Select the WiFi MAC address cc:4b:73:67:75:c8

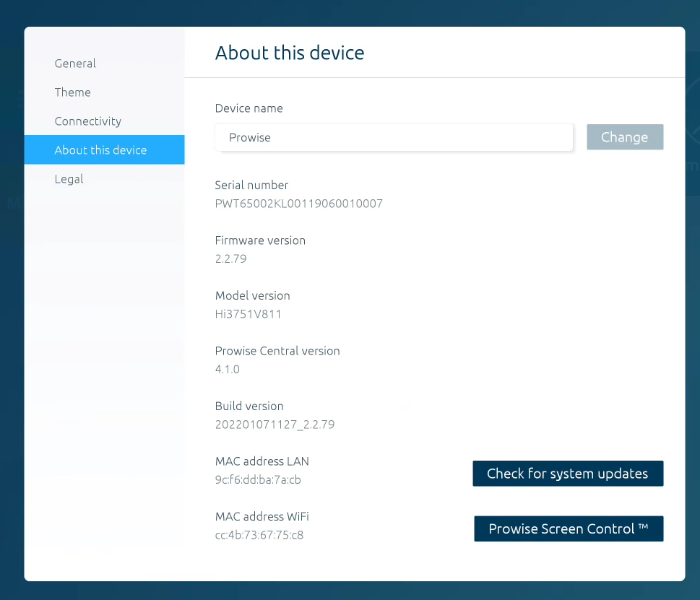[x=259, y=535]
